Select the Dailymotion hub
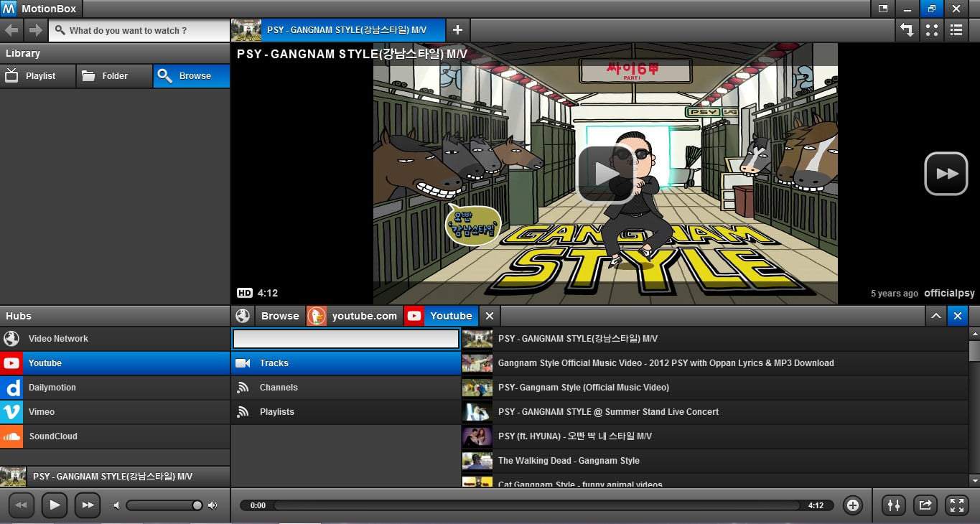 pyautogui.click(x=52, y=388)
